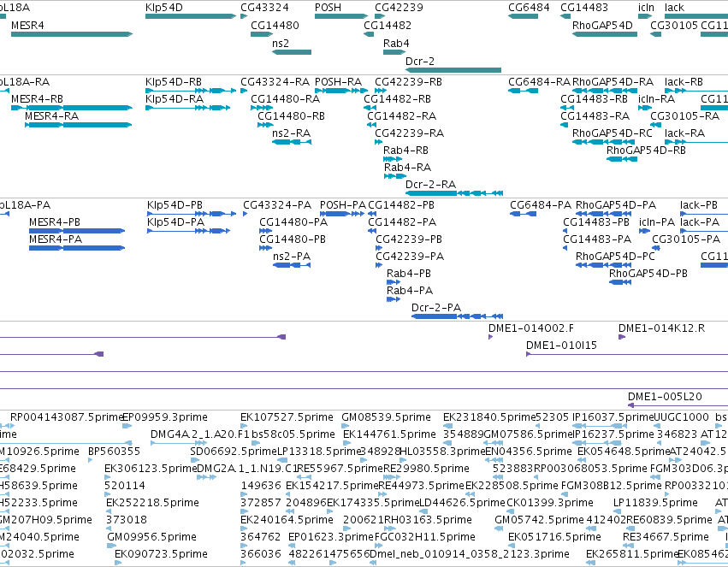Select the CG43324 gene label
The image size is (728, 567).
pyautogui.click(x=264, y=8)
